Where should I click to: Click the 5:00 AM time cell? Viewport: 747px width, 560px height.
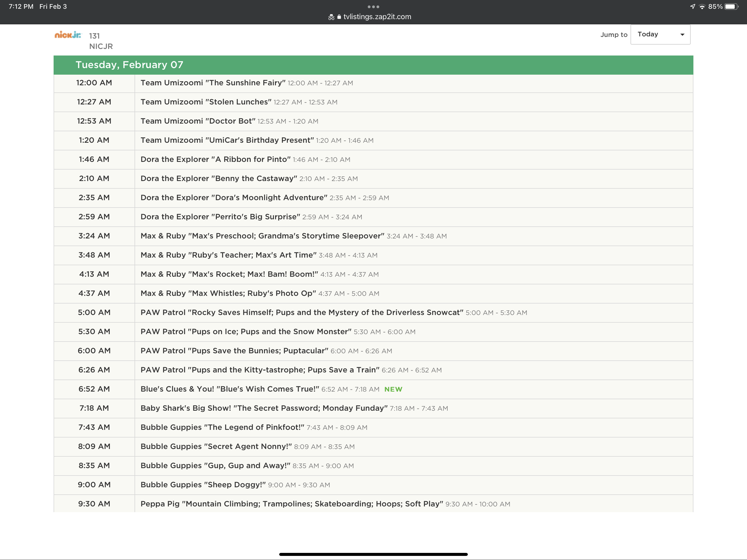94,313
